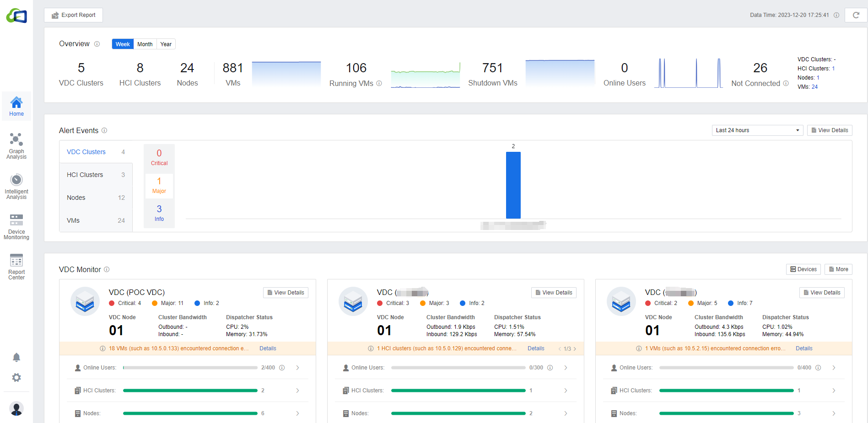868x423 pixels.
Task: Click the blue alert bar in chart
Action: pos(513,185)
